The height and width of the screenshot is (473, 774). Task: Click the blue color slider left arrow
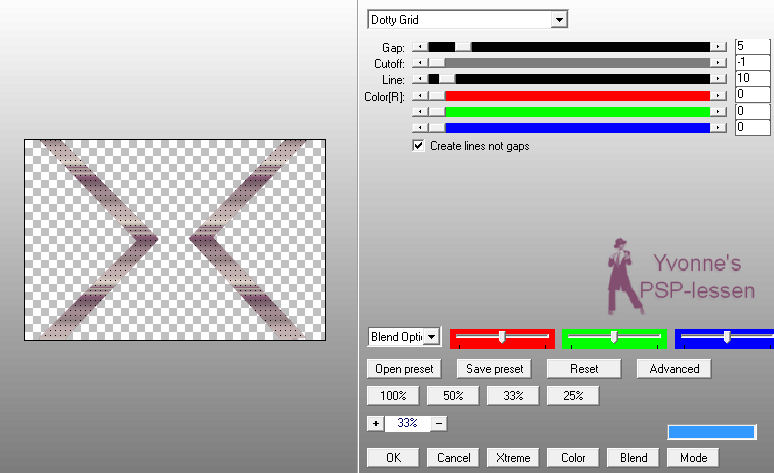click(420, 127)
